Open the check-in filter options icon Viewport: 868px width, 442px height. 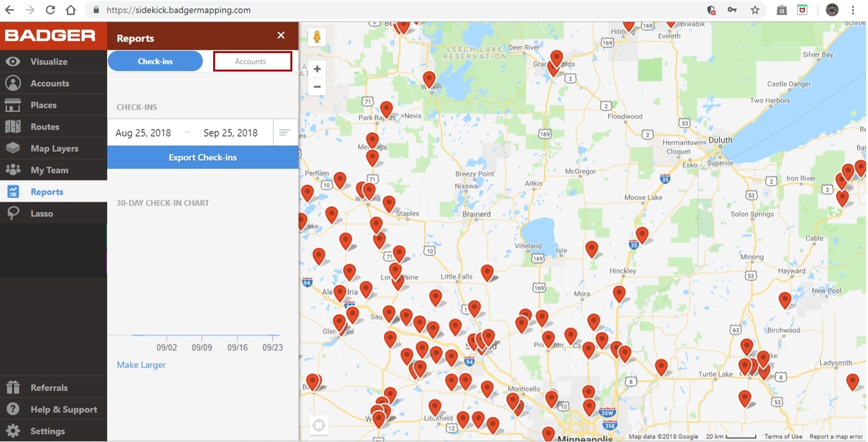[285, 133]
